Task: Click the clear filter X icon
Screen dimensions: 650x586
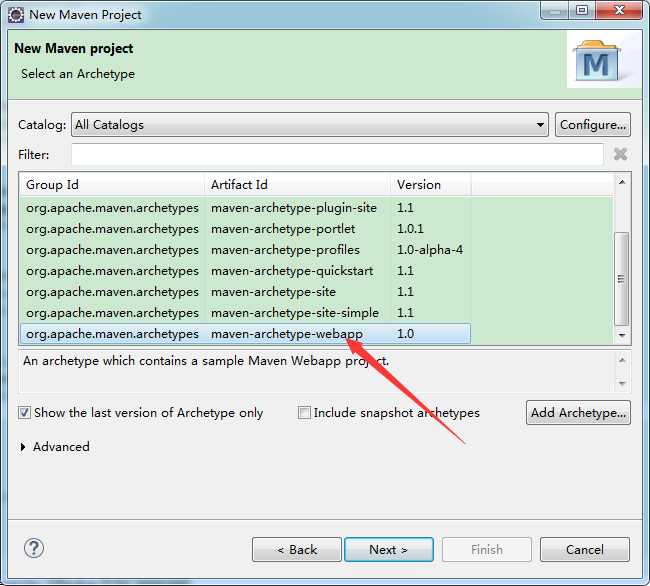Action: point(620,154)
